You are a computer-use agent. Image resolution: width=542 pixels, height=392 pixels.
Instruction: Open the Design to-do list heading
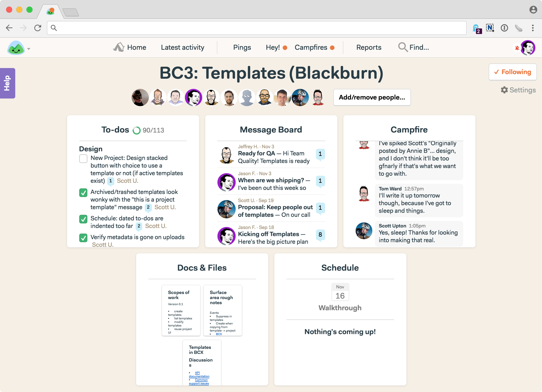91,149
